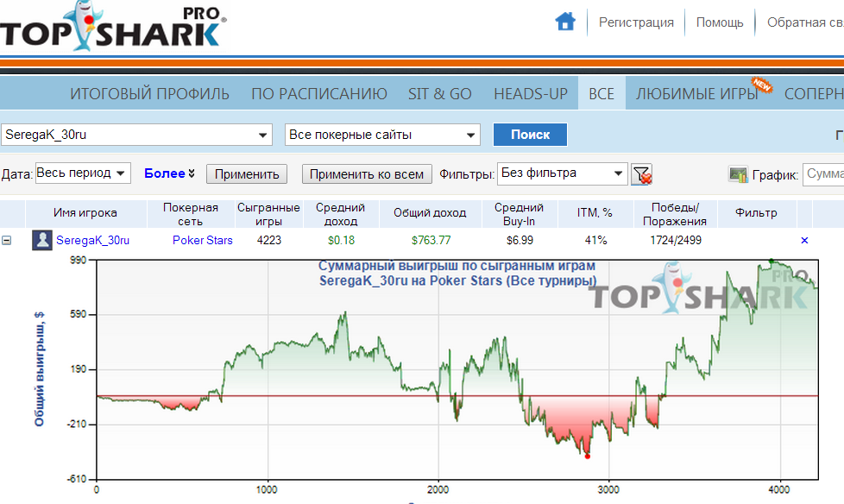
Task: Open the SeregaK_30ru player link
Action: coord(92,240)
